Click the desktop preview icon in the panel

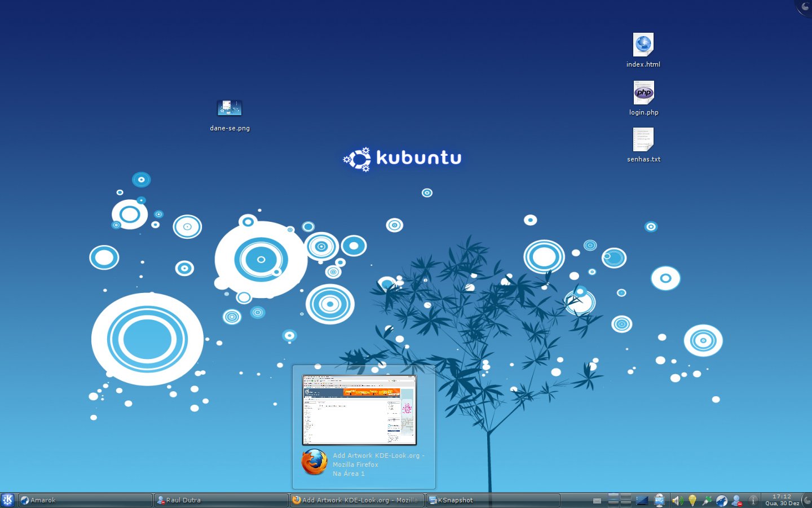642,500
